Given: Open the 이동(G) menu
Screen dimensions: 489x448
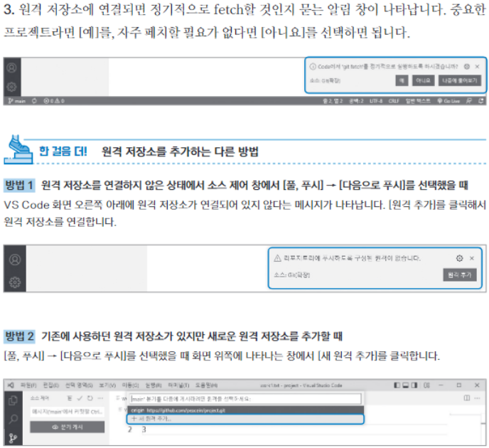Looking at the screenshot, I should (130, 385).
